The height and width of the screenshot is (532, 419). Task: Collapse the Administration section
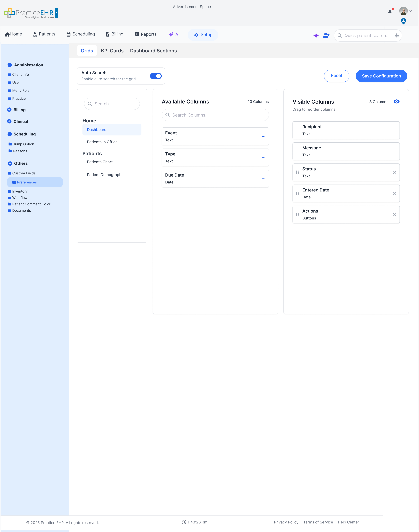10,65
